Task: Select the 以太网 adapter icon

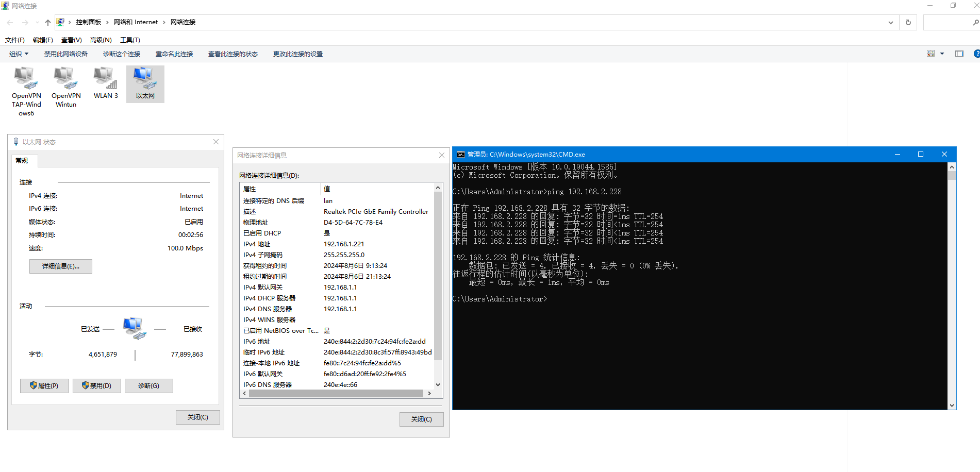Action: coord(145,78)
